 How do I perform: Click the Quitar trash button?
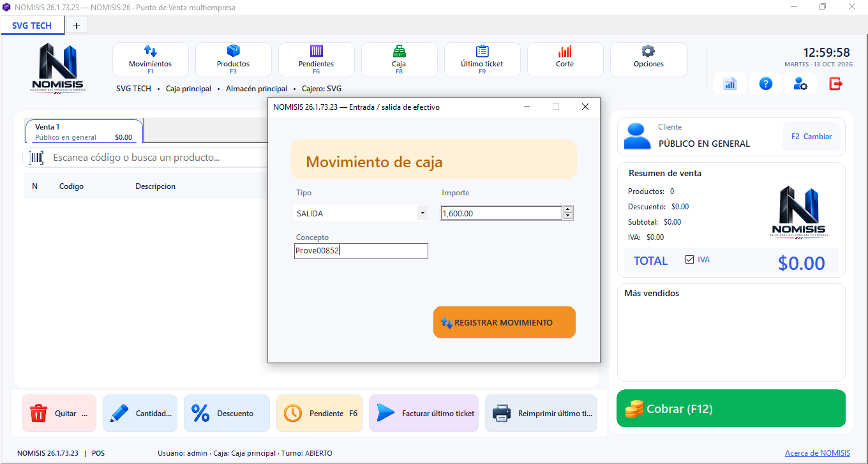pyautogui.click(x=59, y=413)
